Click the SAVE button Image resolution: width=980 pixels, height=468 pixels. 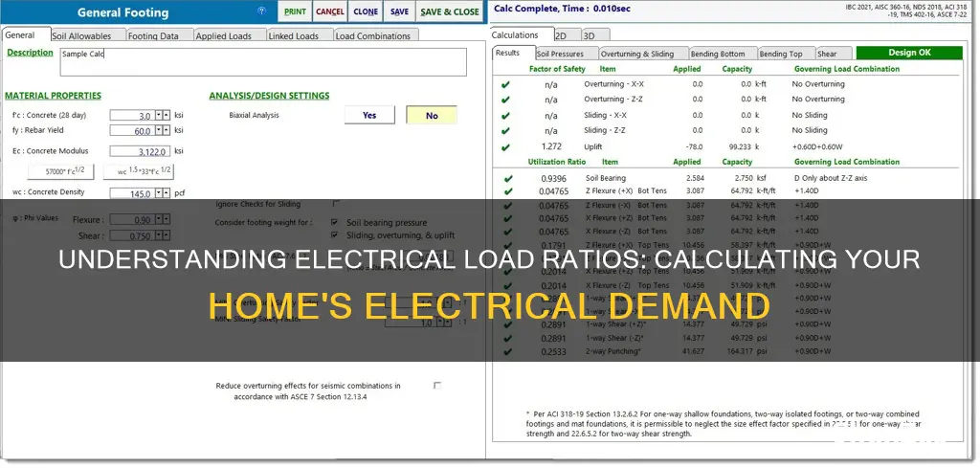pos(399,11)
